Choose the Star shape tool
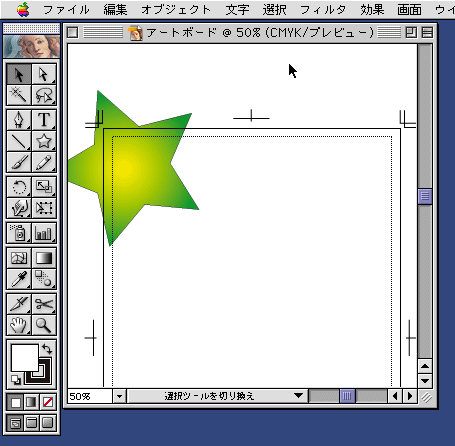The height and width of the screenshot is (446, 455). tap(44, 141)
